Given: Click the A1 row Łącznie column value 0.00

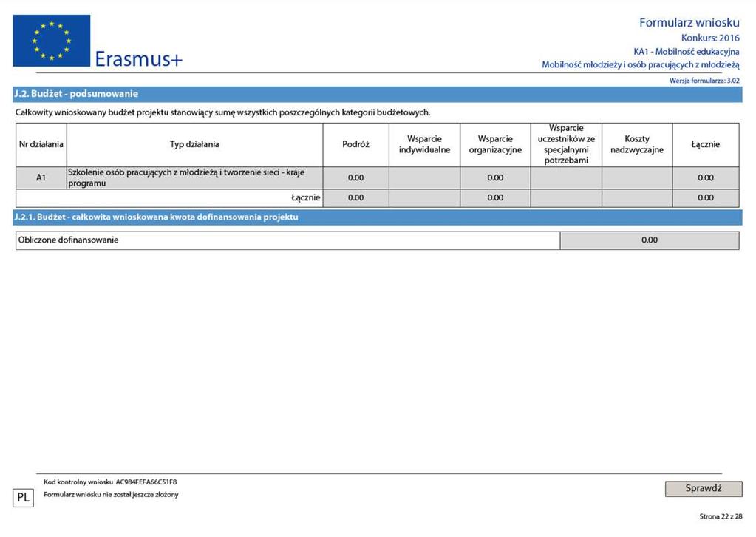Looking at the screenshot, I should [705, 178].
